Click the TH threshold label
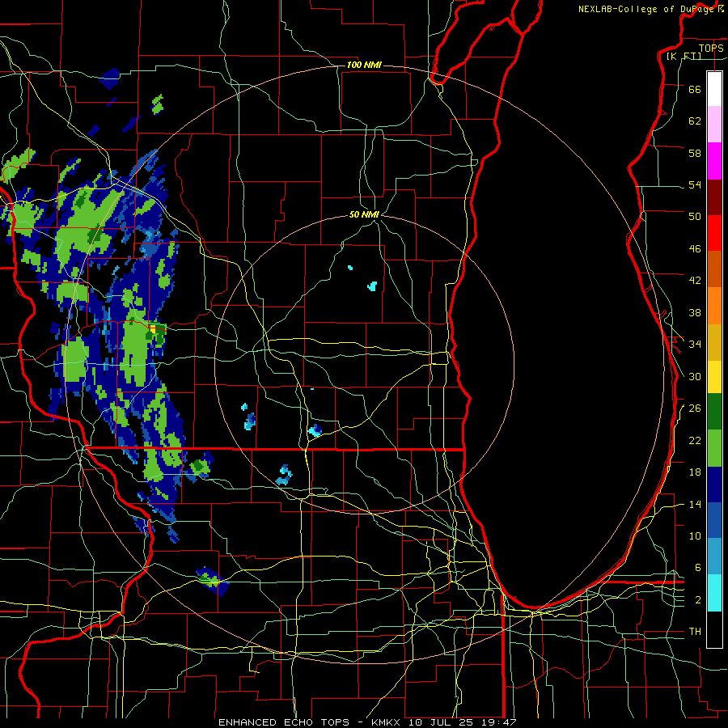Screen dimensions: 728x728 [x=695, y=631]
